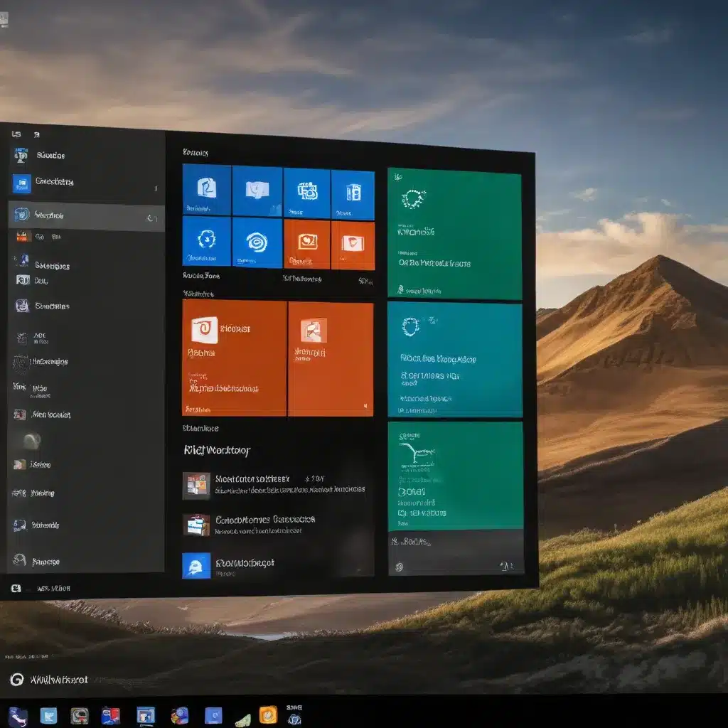Click the circular swirl logo above the taskbar
Image resolution: width=728 pixels, height=728 pixels.
(x=17, y=679)
